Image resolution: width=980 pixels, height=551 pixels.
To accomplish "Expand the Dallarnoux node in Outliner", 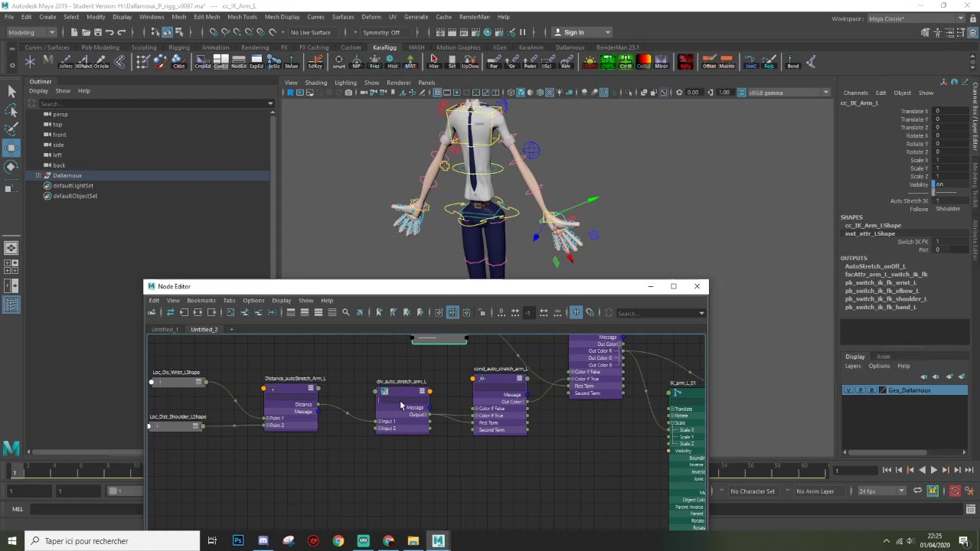I will [x=38, y=175].
